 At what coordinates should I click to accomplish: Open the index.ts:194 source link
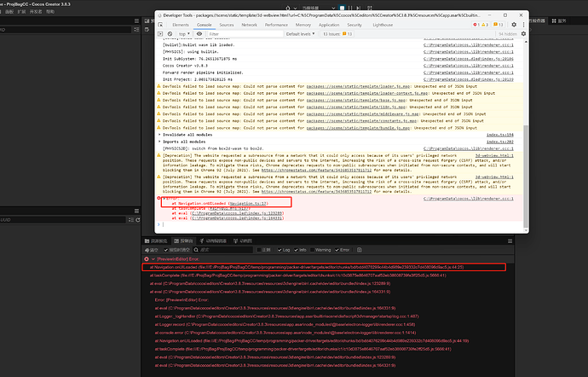(x=500, y=135)
